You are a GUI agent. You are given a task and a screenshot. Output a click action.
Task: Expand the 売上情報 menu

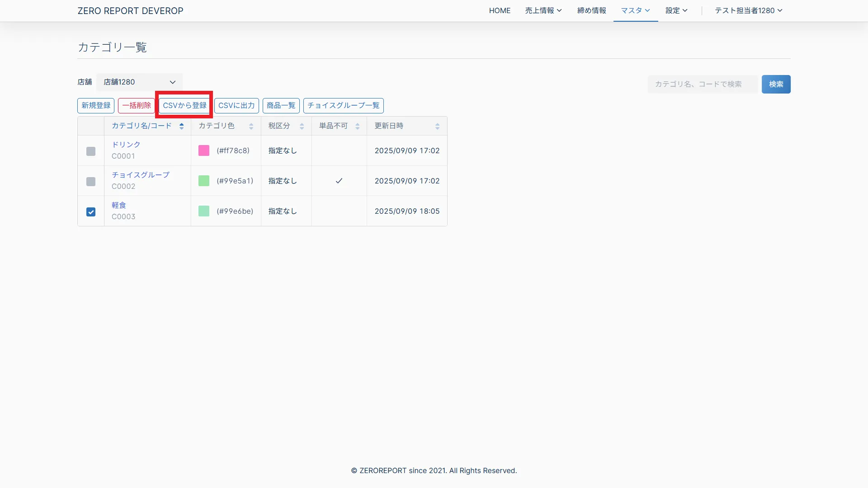[543, 10]
